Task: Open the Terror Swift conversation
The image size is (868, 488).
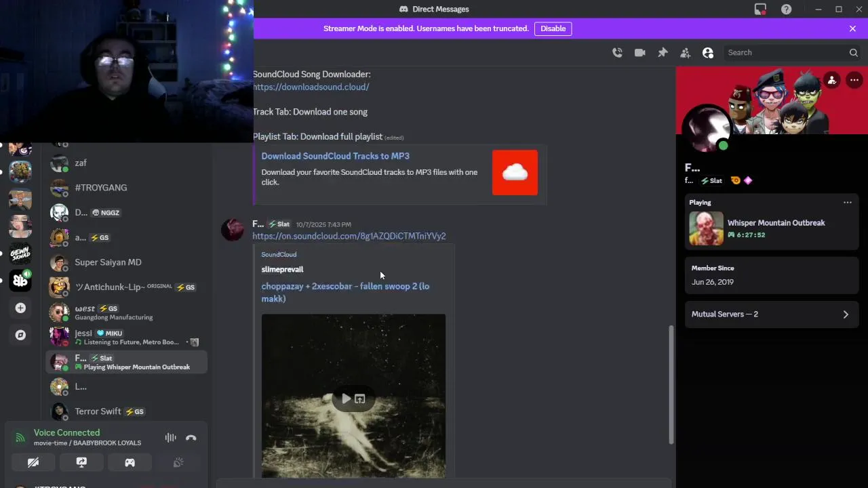Action: [x=126, y=411]
